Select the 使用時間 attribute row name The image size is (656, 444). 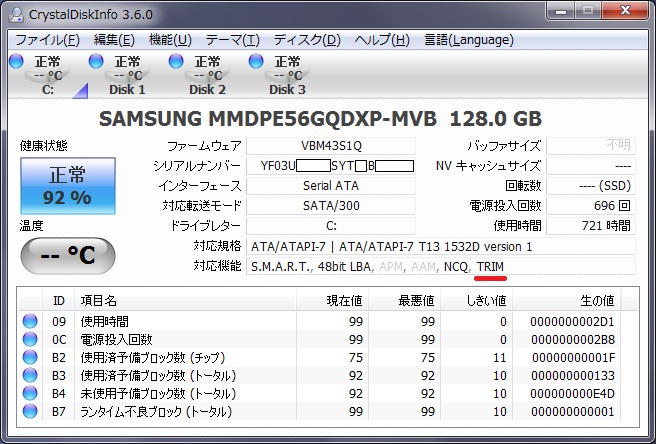105,321
